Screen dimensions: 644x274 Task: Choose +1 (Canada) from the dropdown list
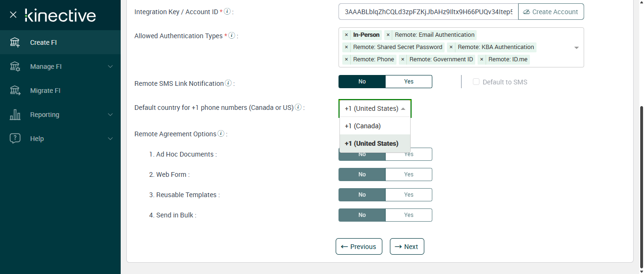363,126
